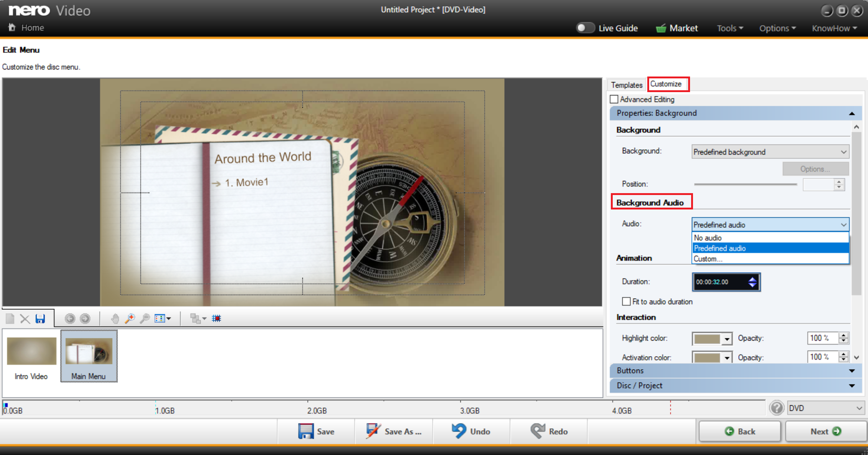Switch to the Customize tab
This screenshot has height=455, width=868.
pyautogui.click(x=666, y=84)
